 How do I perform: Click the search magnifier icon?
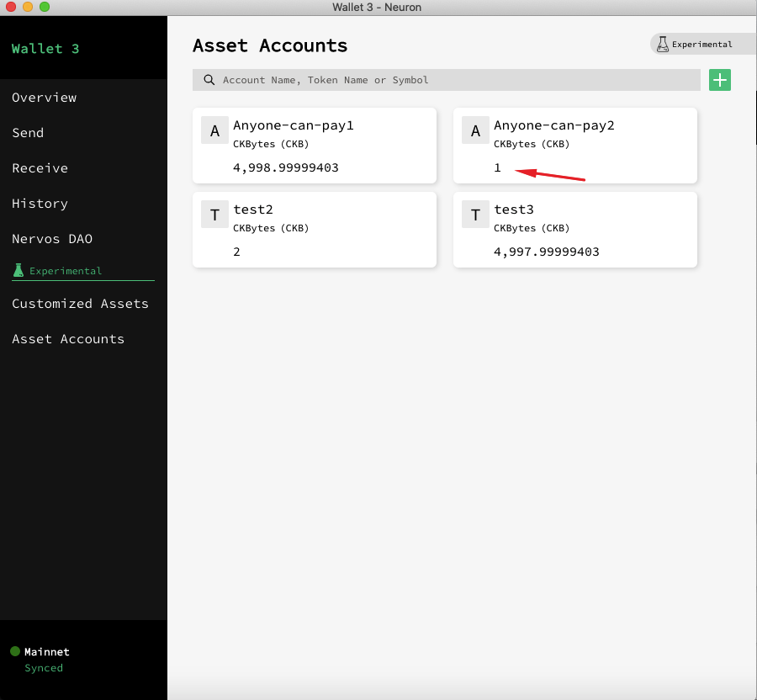(209, 80)
